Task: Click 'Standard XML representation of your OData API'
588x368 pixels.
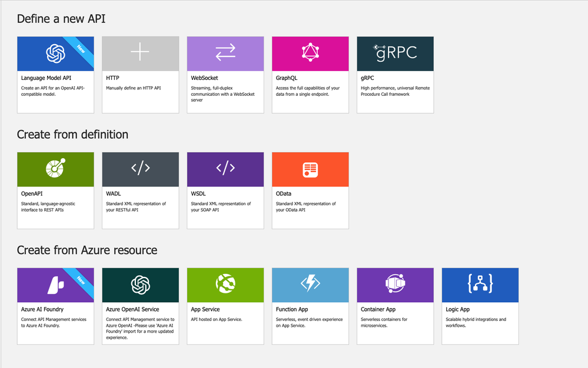Action: [305, 207]
